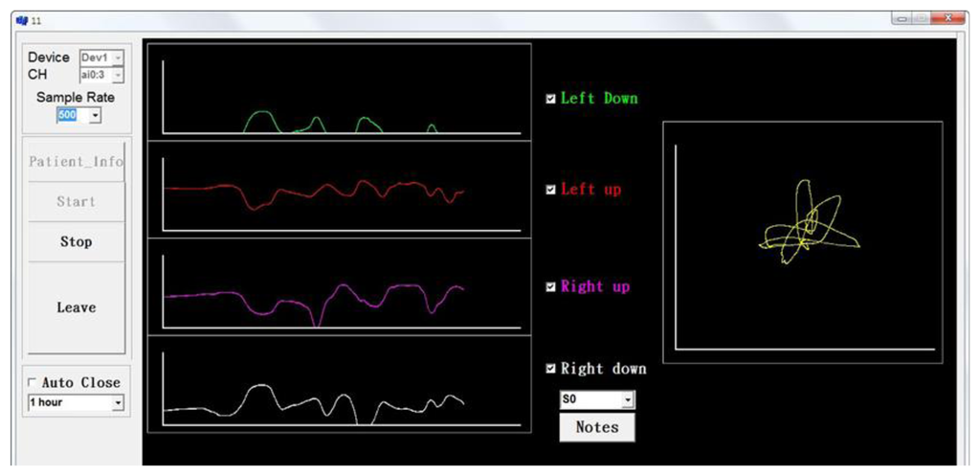Minimize the window from the title bar
The image size is (980, 476).
click(902, 18)
